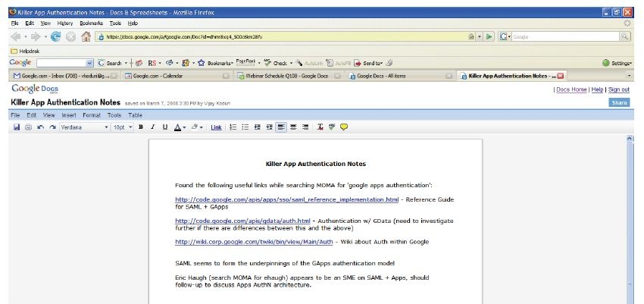Toggle bold formatting

(141, 127)
